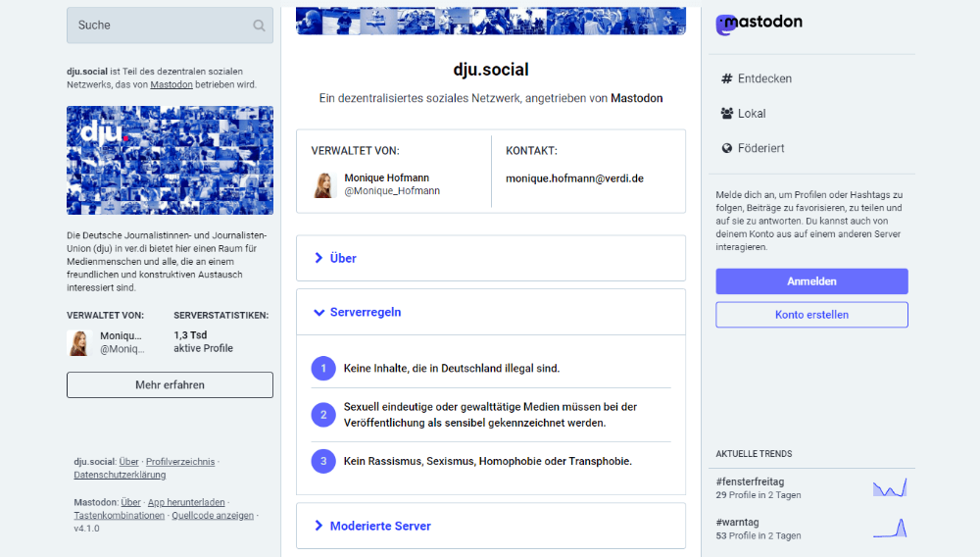Click the small admin avatar in the left sidebar

[x=79, y=342]
